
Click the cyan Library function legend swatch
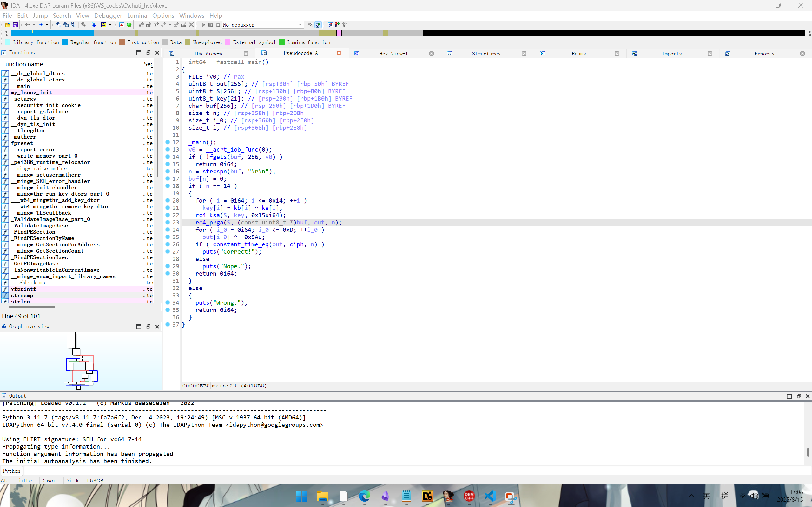tap(7, 42)
